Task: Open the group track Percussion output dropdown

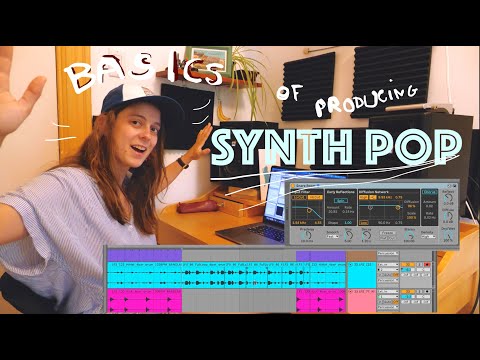Action: pyautogui.click(x=388, y=253)
